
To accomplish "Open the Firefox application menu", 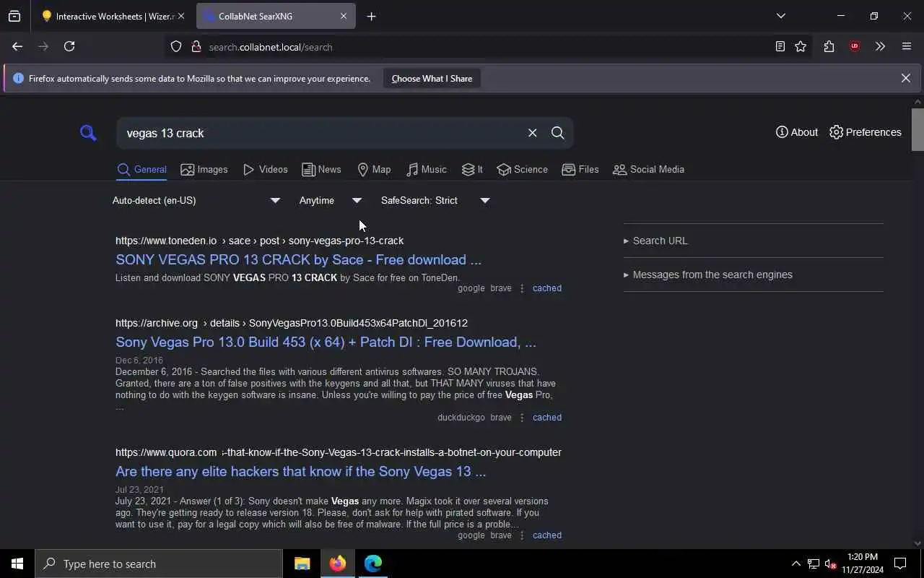I will 907,46.
